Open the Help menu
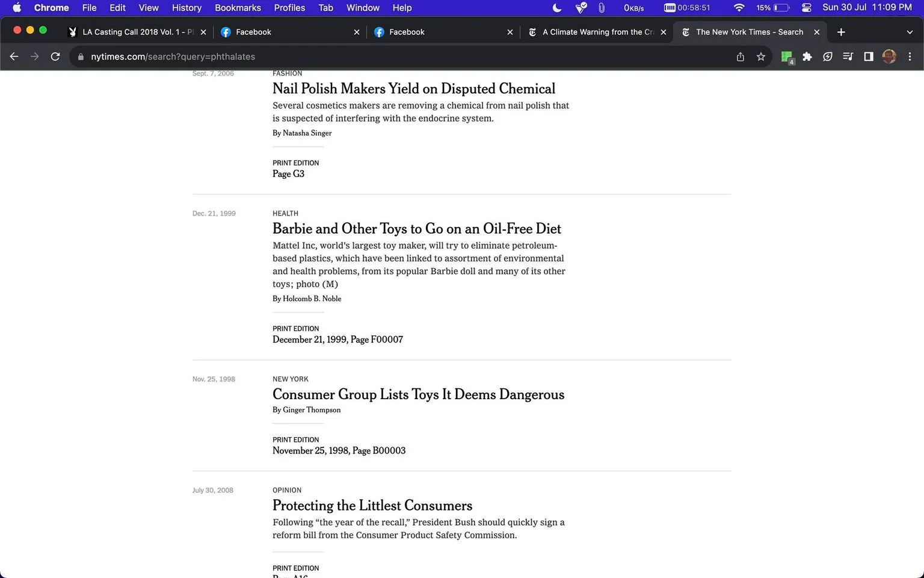924x578 pixels. [x=402, y=8]
